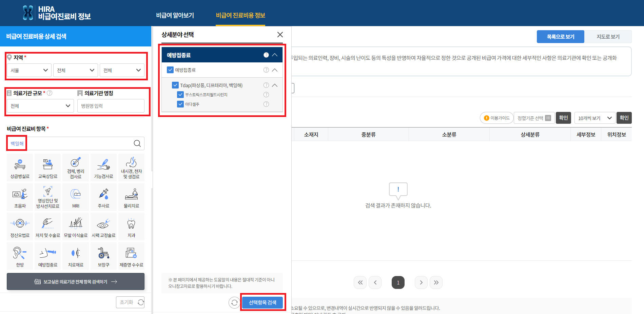Switch to the 비급여 알아보기 tab

coord(175,15)
